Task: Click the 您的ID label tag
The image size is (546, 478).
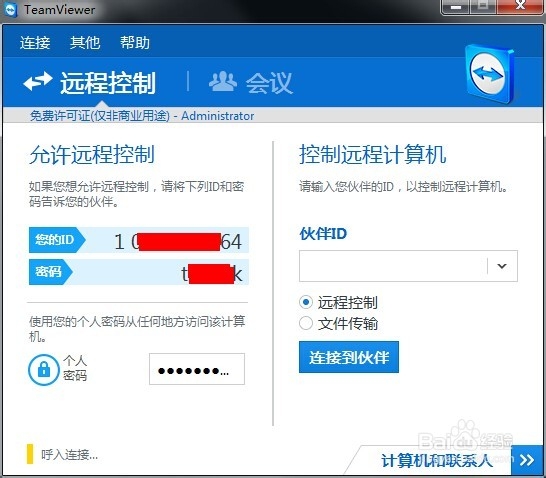Action: 57,240
